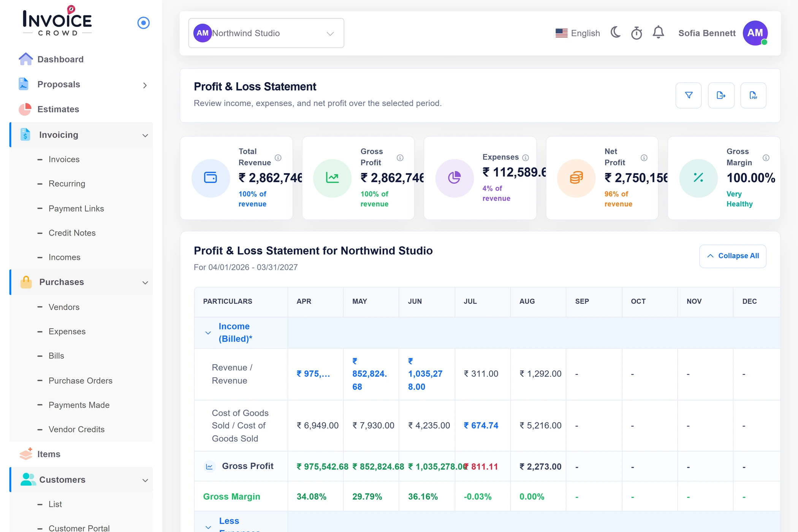Open June revenue 1,035,278.00 link
Image resolution: width=798 pixels, height=532 pixels.
(425, 374)
